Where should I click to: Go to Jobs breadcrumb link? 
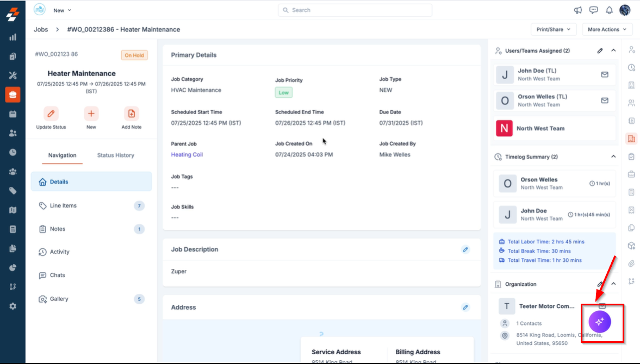coord(41,29)
